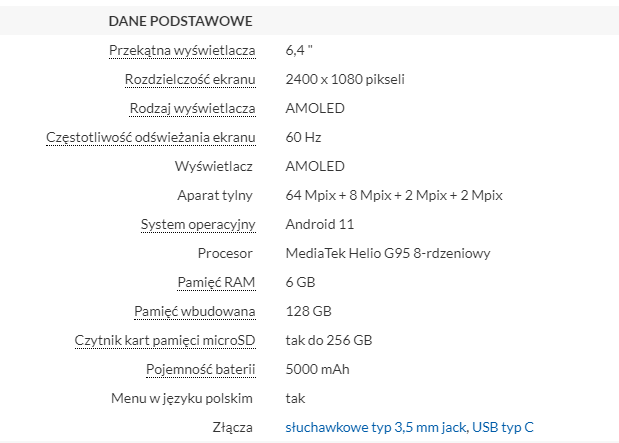Click the 'DANE PODSTAWOWE' section header
The image size is (619, 443).
[x=180, y=21]
